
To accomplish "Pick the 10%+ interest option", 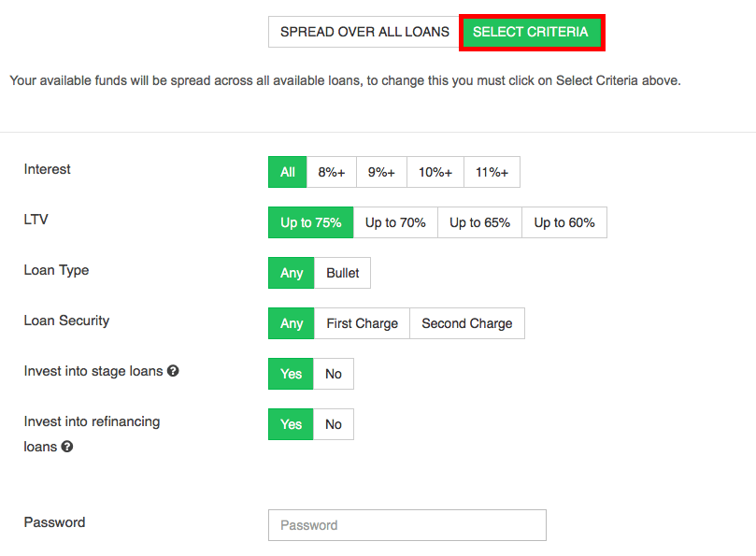I will (435, 172).
